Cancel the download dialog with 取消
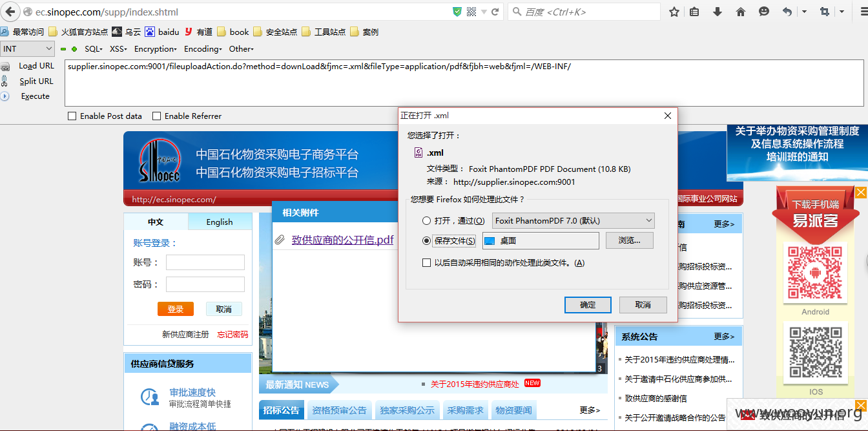The height and width of the screenshot is (431, 868). point(643,305)
